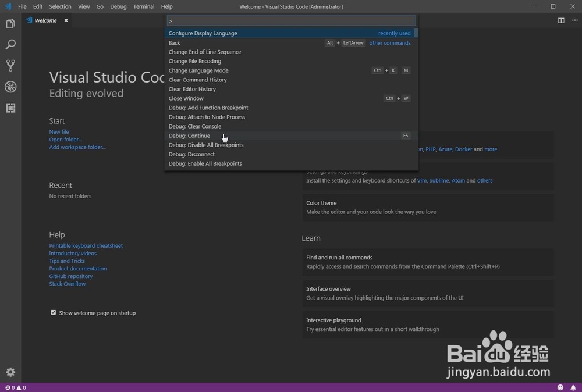Open the Help menu
This screenshot has width=582, height=392.
tap(166, 6)
